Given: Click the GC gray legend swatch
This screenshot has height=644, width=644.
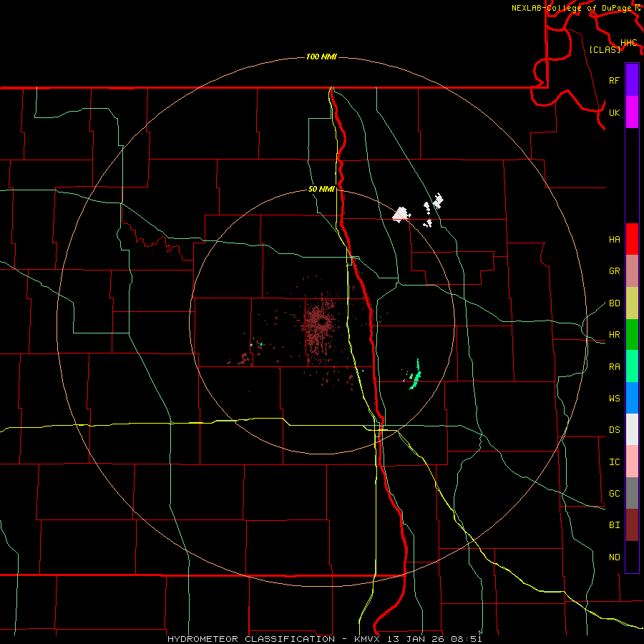Looking at the screenshot, I should [632, 493].
